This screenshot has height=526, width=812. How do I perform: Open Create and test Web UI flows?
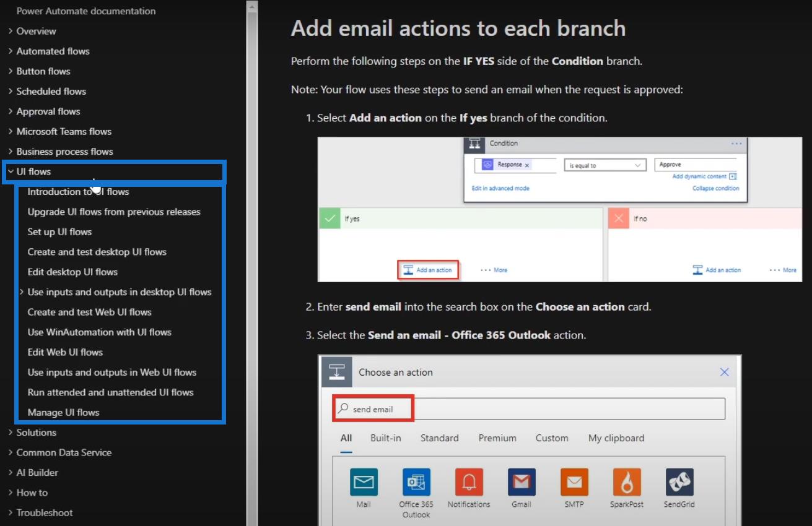[x=89, y=312]
